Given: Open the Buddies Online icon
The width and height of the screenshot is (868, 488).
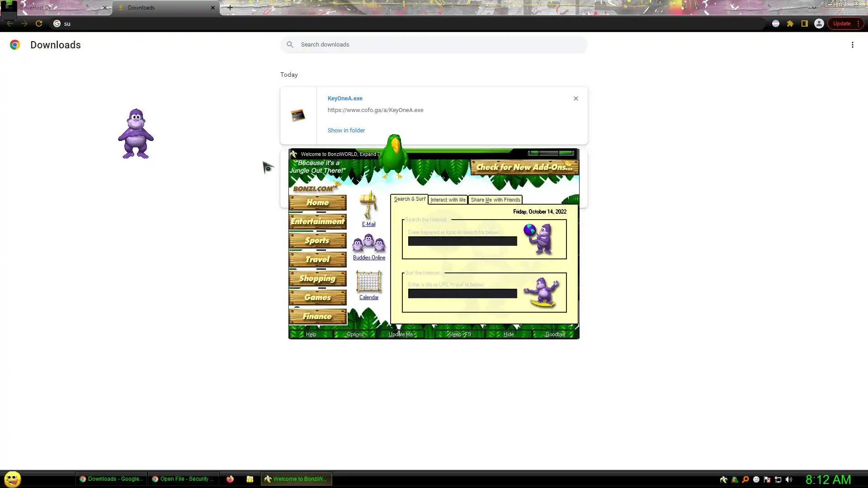Looking at the screenshot, I should pos(369,244).
